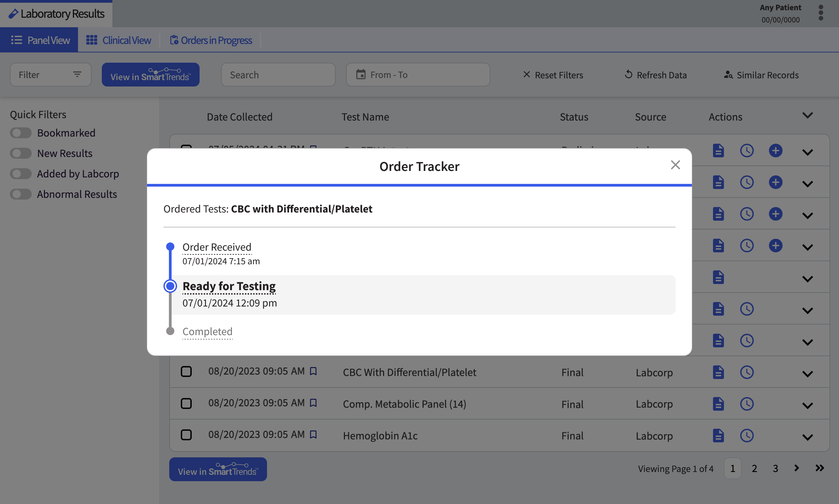Viewport: 839px width, 504px height.
Task: Go to next results page arrow
Action: tap(796, 468)
